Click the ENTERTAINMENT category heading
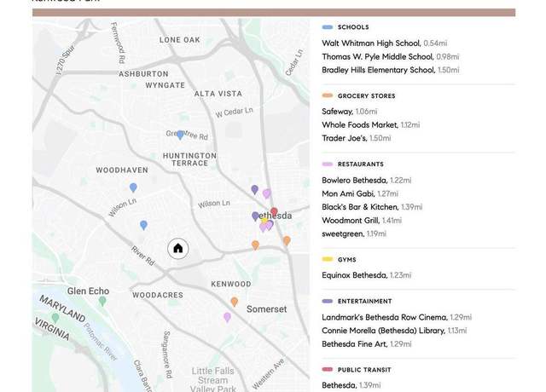 point(364,301)
